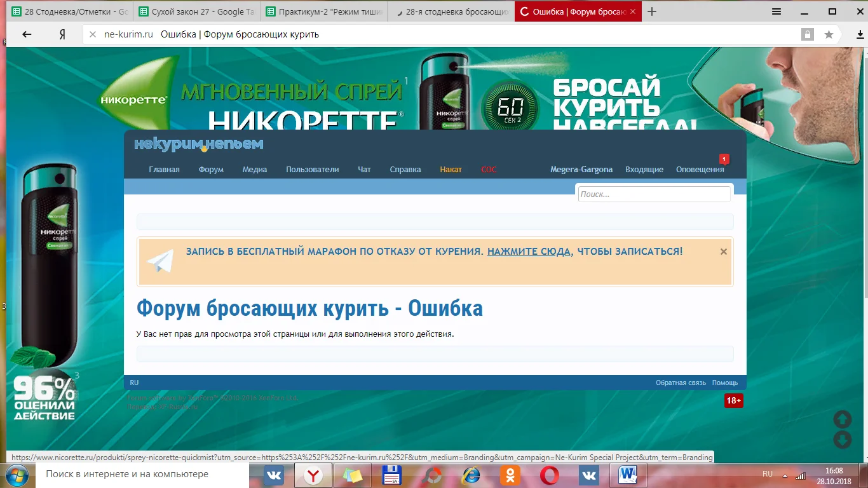Open the VK icon next to Yandex Browser

point(274,475)
